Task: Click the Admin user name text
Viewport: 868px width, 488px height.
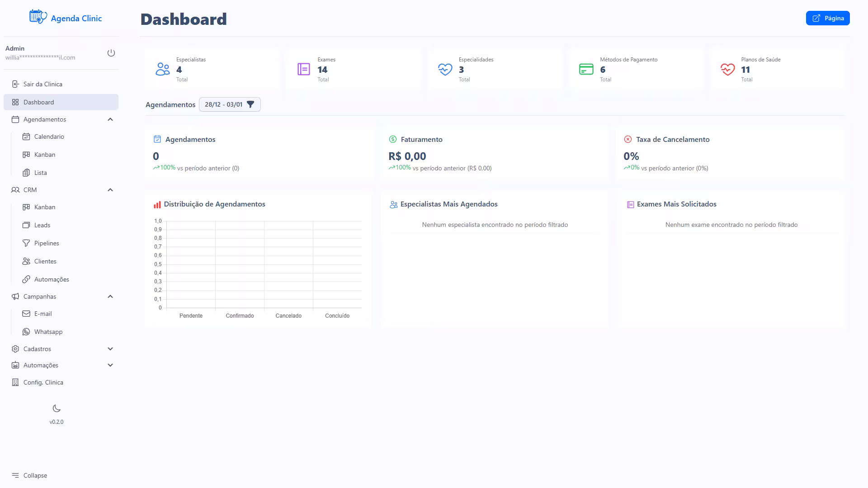Action: pyautogui.click(x=15, y=48)
